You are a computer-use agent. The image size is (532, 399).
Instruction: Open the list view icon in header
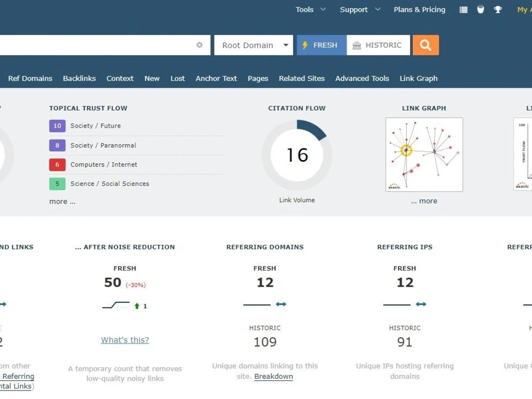click(x=463, y=10)
